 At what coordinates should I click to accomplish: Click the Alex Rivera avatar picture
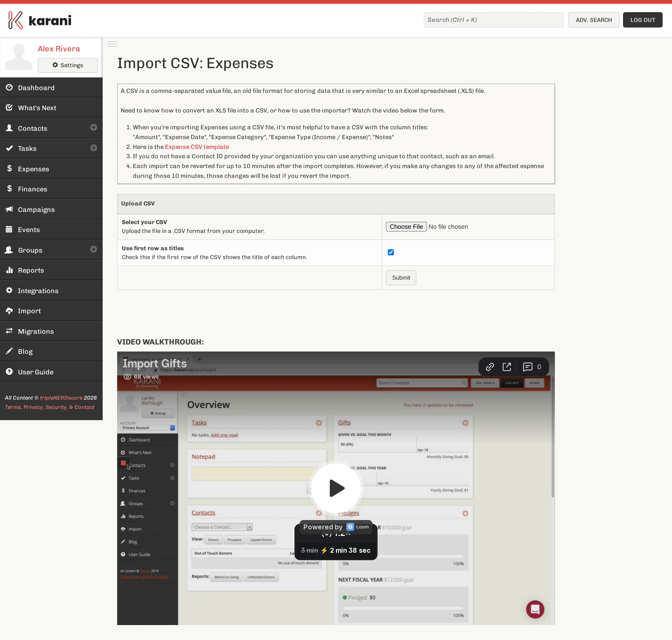click(x=19, y=57)
